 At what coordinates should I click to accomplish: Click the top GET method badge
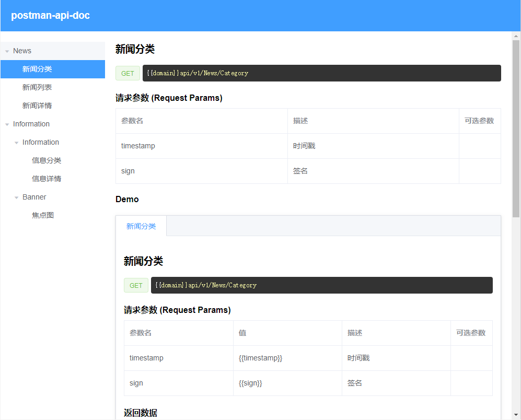pyautogui.click(x=128, y=73)
